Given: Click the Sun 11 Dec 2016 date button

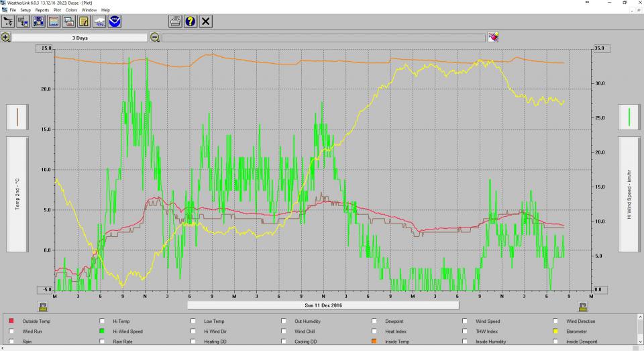Looking at the screenshot, I should [323, 305].
